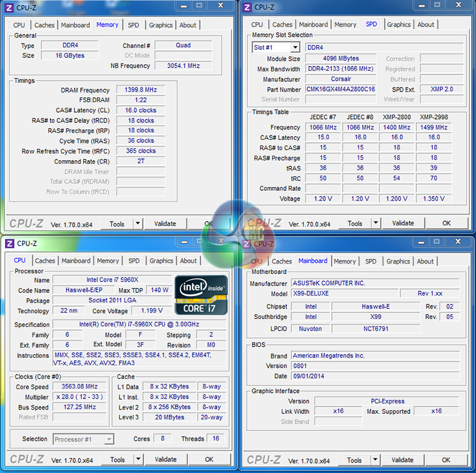Click the DRAM Frequency value field
The image size is (476, 473).
[140, 90]
